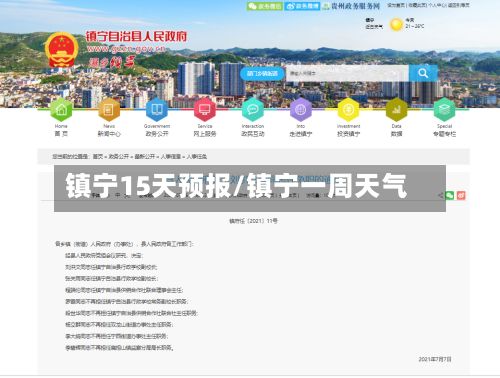Open the Service 网上服务 hexagon icon
The width and height of the screenshot is (500, 378).
[205, 110]
